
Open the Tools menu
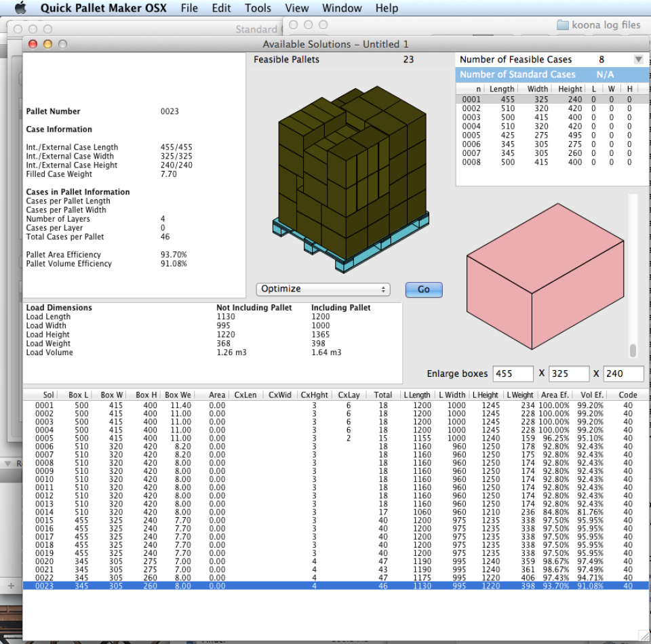point(258,8)
